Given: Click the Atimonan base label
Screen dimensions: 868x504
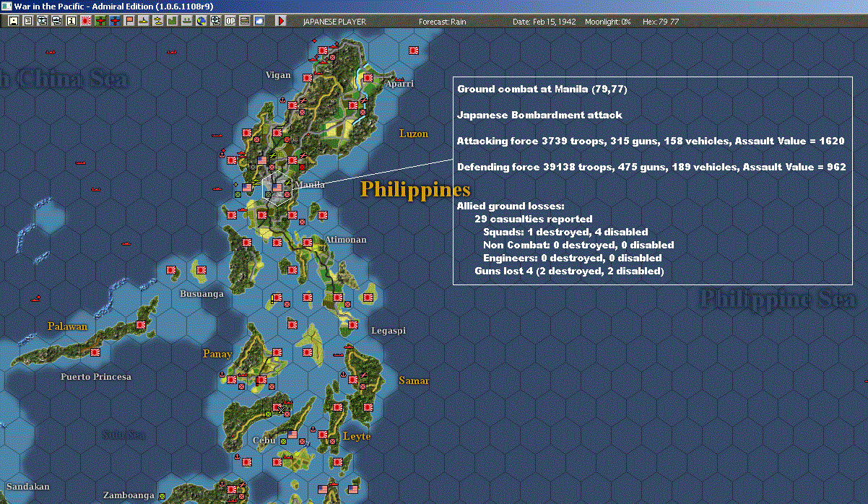Looking at the screenshot, I should point(346,240).
